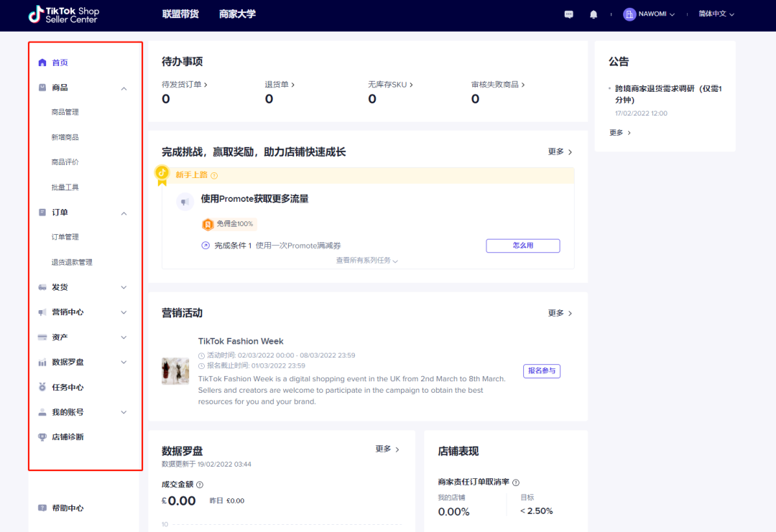This screenshot has width=776, height=532.
Task: Click the 数据罗盘 bar chart icon
Action: [x=42, y=363]
